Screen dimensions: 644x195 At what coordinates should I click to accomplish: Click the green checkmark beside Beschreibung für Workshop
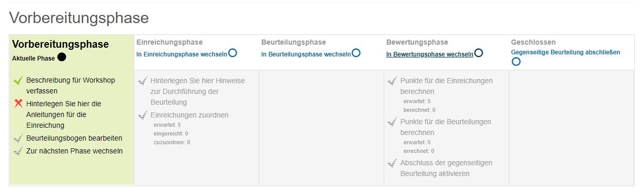tap(18, 81)
